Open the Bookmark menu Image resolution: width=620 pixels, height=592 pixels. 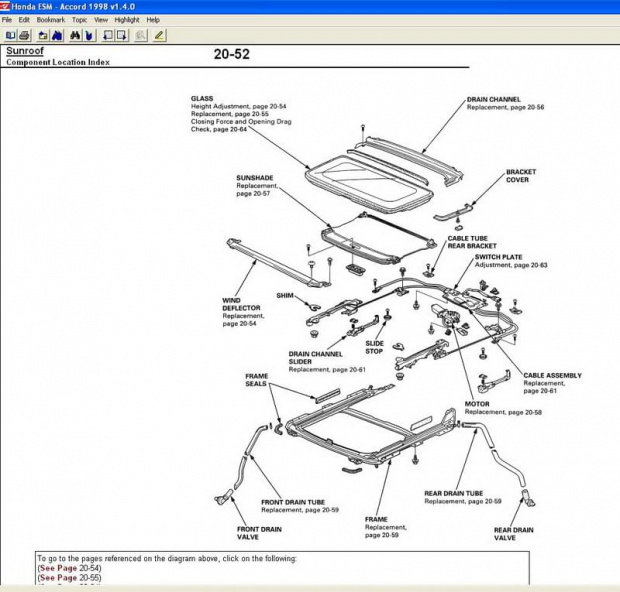(51, 20)
